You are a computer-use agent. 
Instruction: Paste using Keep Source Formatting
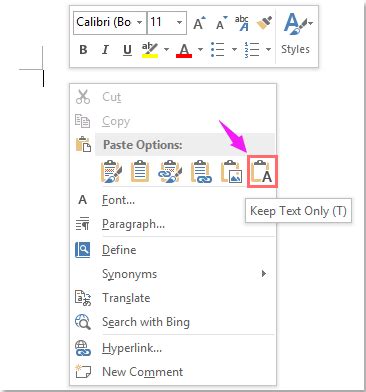pyautogui.click(x=112, y=172)
